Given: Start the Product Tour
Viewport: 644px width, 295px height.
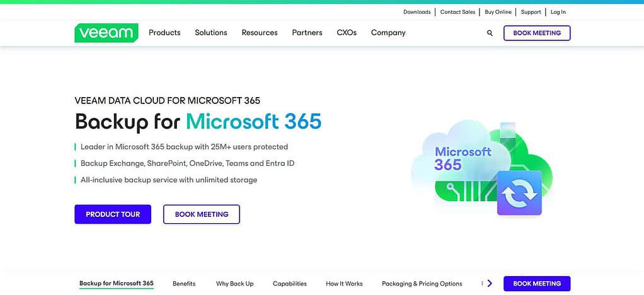Looking at the screenshot, I should pos(113,214).
